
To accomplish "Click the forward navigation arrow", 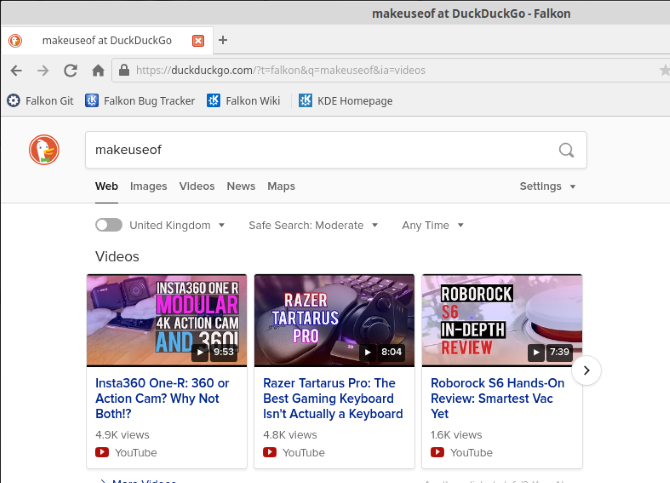I will tap(43, 71).
